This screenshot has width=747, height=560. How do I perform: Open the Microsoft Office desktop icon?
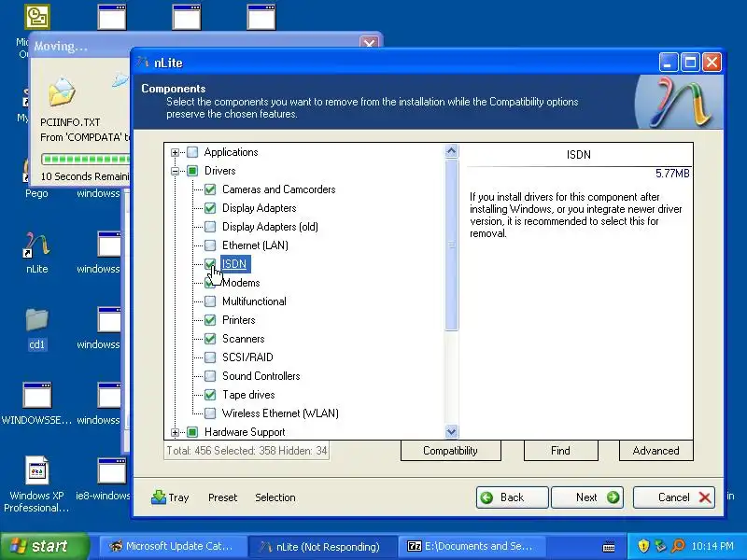coord(37,18)
